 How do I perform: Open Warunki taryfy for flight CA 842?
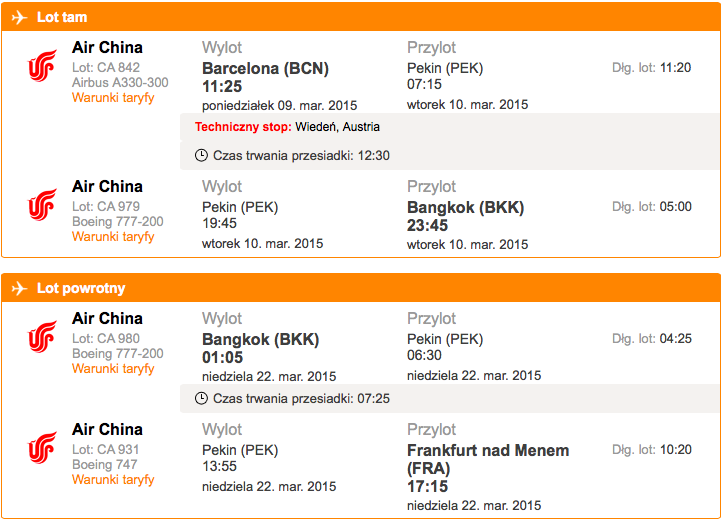113,98
